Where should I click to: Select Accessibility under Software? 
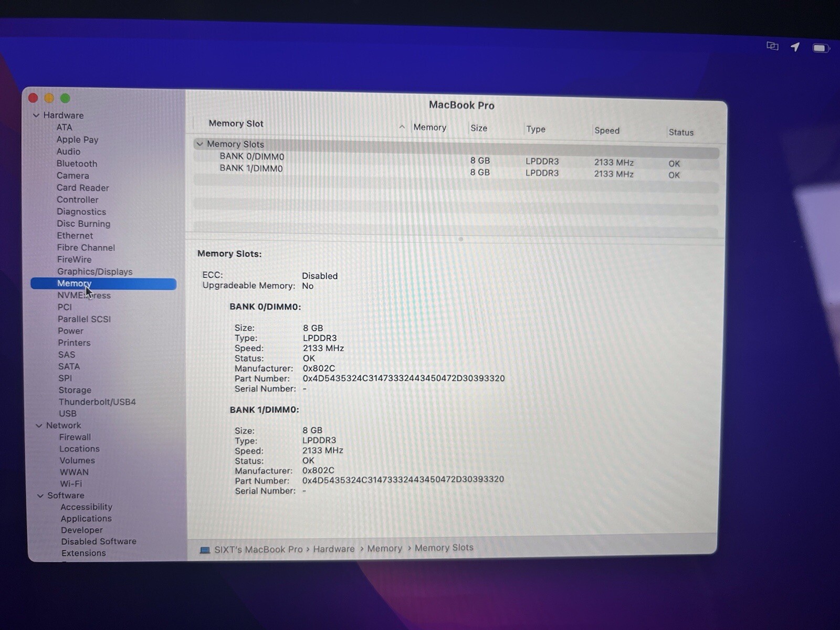tap(86, 507)
